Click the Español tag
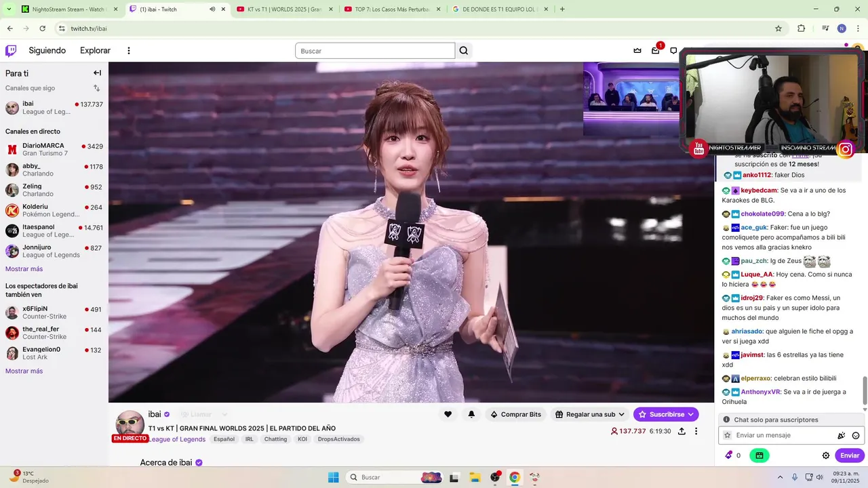Screen dimensions: 868x488 (224, 439)
